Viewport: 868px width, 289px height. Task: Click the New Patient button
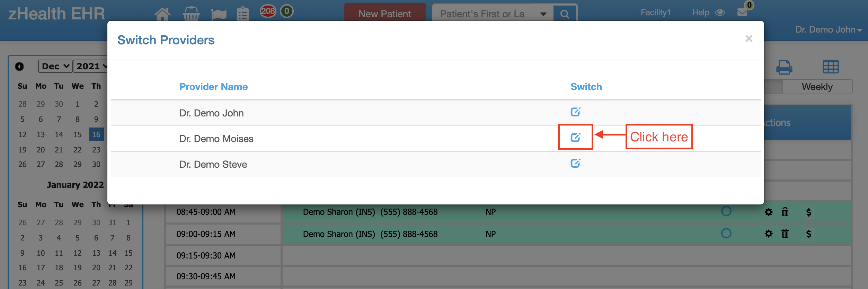385,13
